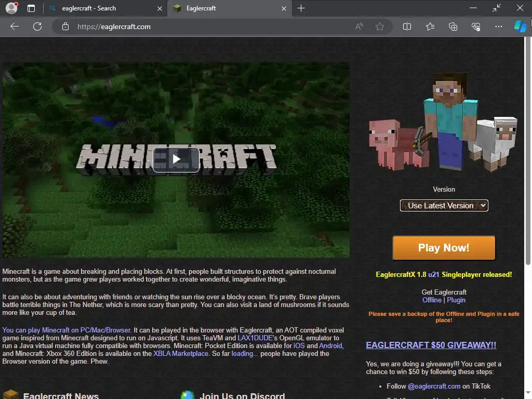Screen dimensions: 532x399
Task: View site info via the lock icon
Action: (65, 26)
